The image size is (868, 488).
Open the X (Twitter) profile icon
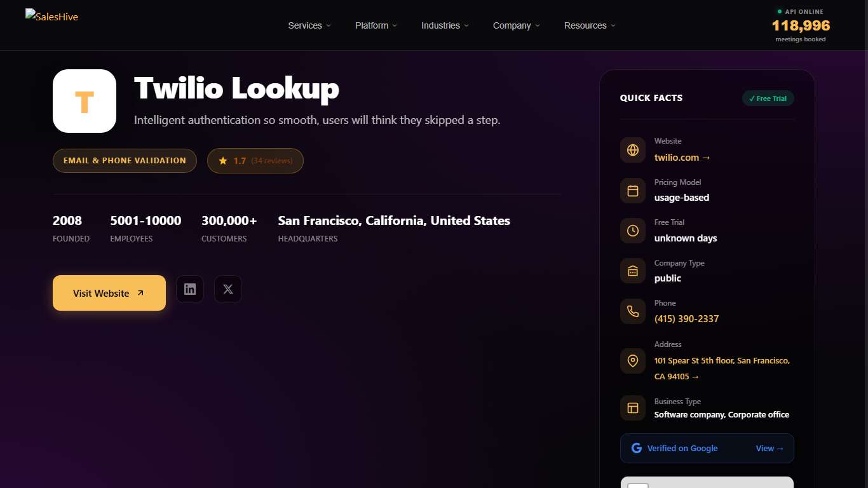pyautogui.click(x=227, y=289)
